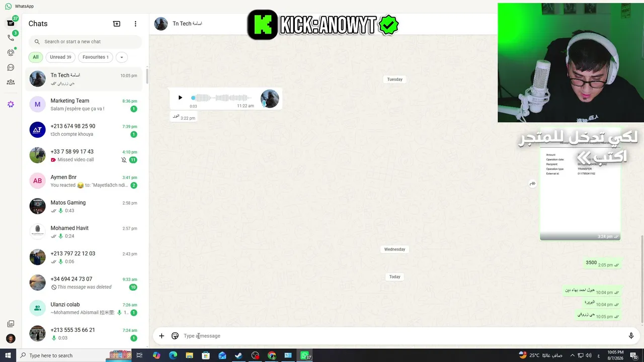Play the voice message from Tuesday
This screenshot has width=644, height=362.
pyautogui.click(x=180, y=98)
